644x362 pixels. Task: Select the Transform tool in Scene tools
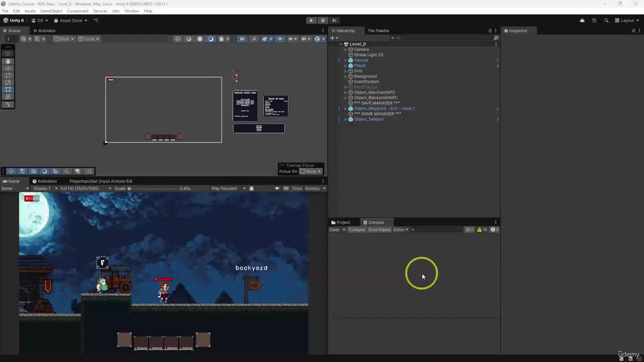pyautogui.click(x=8, y=96)
